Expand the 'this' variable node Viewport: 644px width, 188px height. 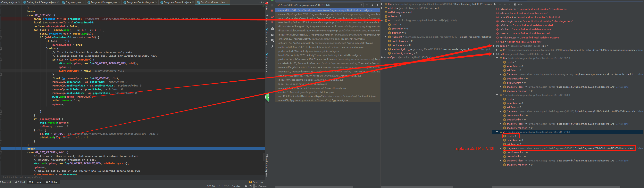click(382, 4)
